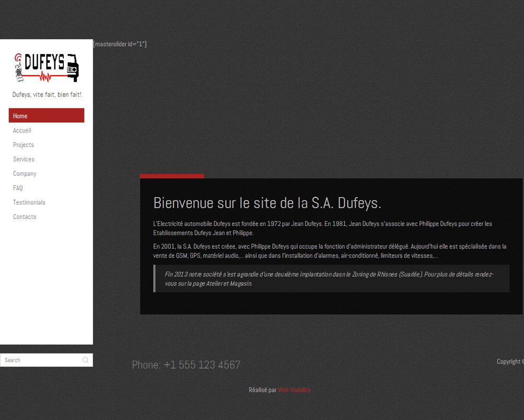
Task: Open the Services menu item
Action: tap(24, 159)
